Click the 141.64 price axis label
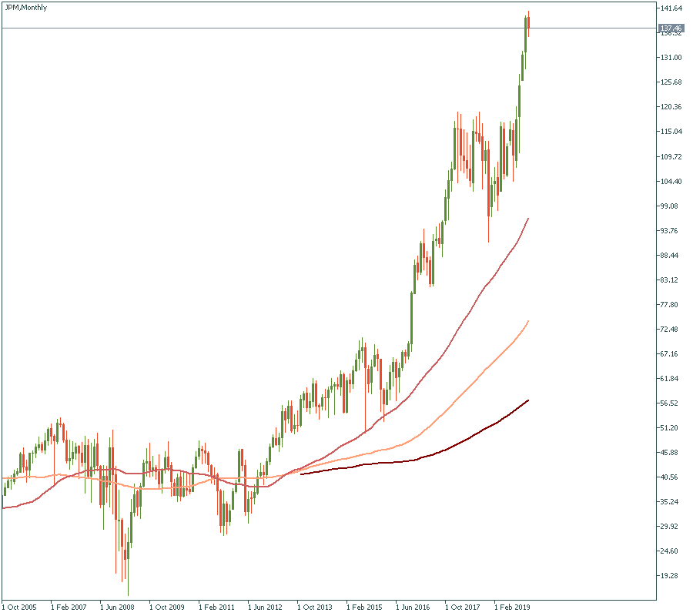693x616 pixels. tap(671, 8)
